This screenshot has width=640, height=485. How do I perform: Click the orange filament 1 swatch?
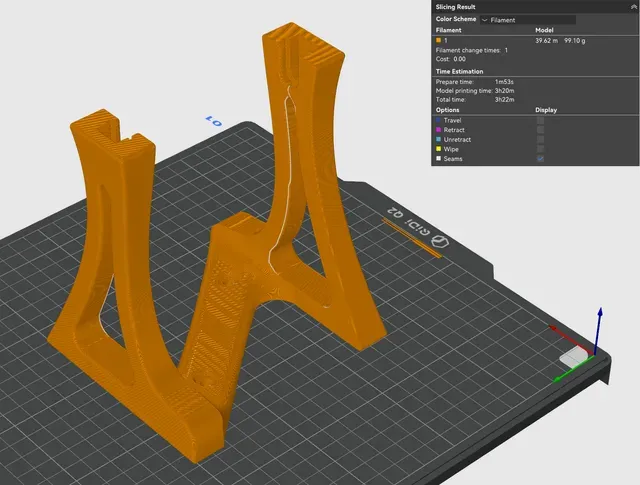(438, 40)
